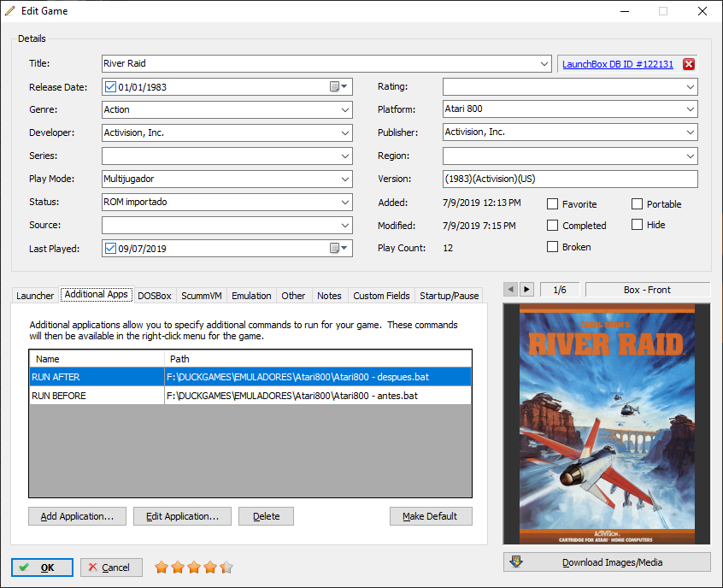
Task: Expand the Series dropdown
Action: [345, 156]
